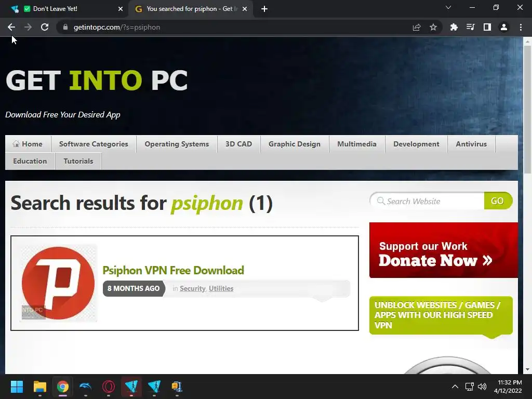Click the address bar URL
The width and height of the screenshot is (532, 399).
[x=117, y=27]
